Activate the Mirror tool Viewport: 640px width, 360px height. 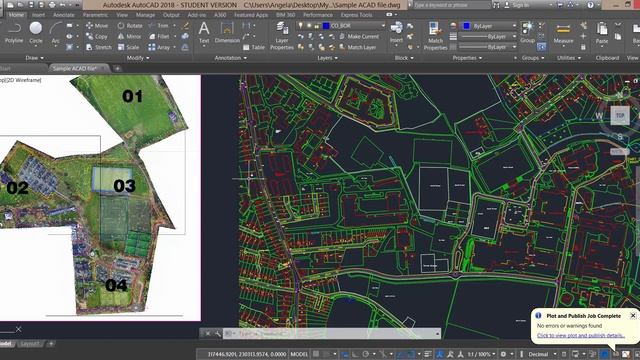(129, 36)
